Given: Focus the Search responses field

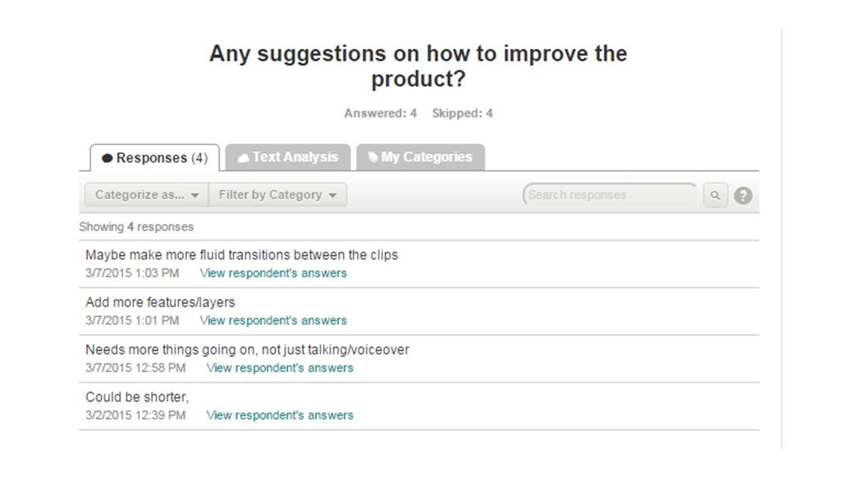Looking at the screenshot, I should [609, 195].
